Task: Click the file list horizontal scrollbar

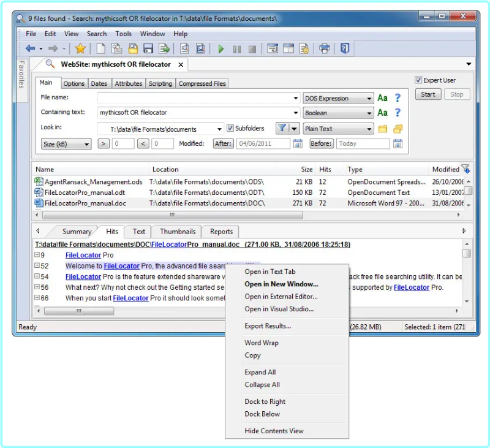Action: 173,215
